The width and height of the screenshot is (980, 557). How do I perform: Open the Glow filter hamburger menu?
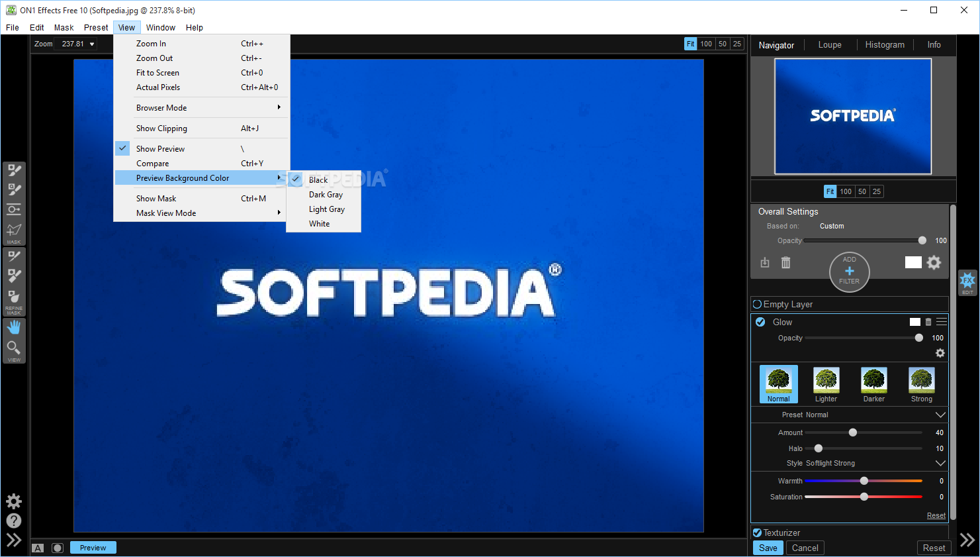942,322
